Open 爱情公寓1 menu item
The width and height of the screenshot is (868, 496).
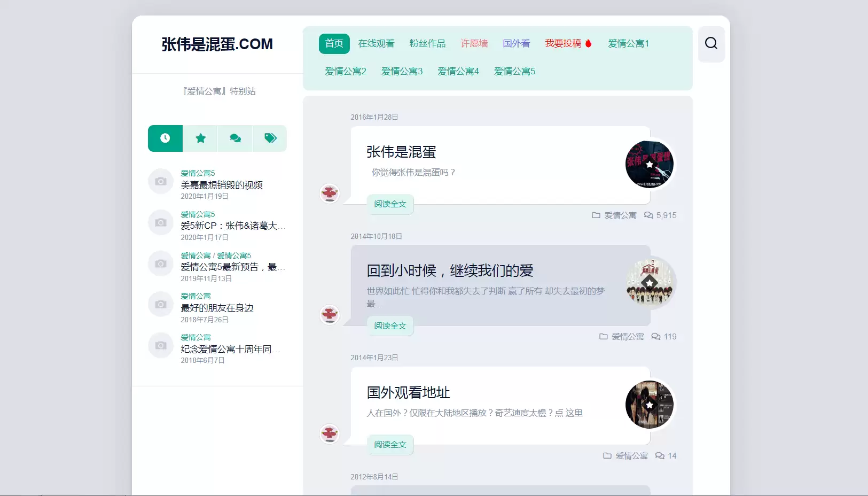tap(629, 44)
